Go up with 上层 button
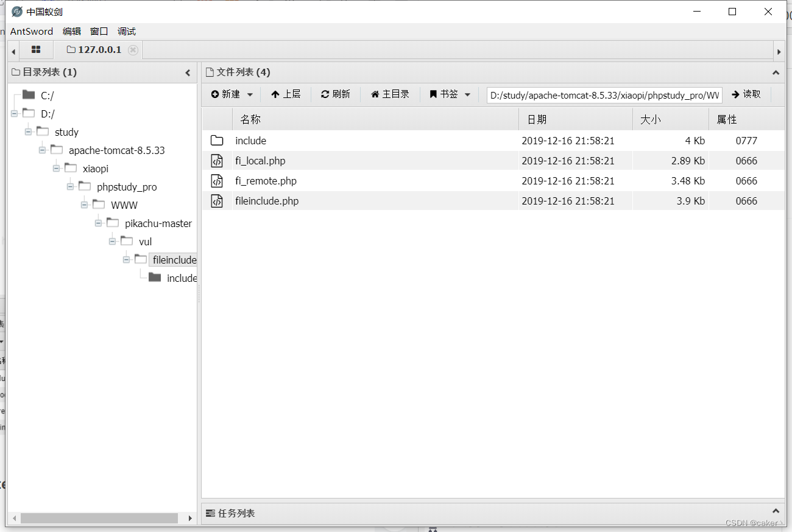This screenshot has height=532, width=792. pos(286,94)
